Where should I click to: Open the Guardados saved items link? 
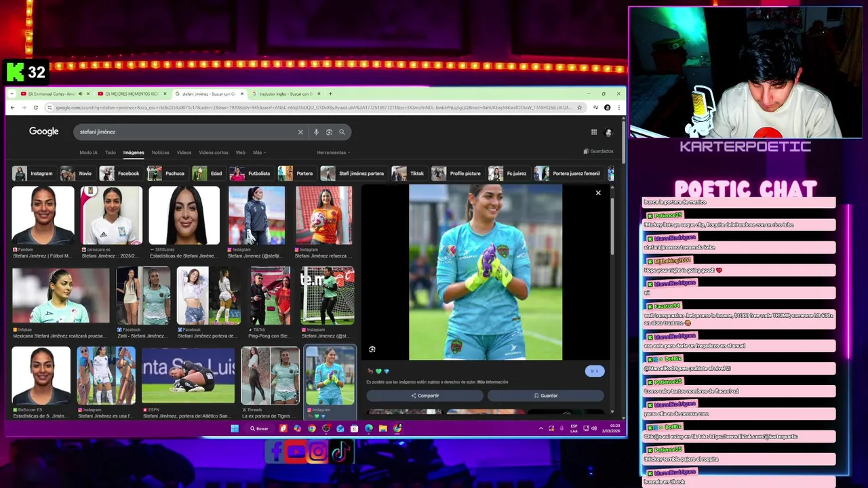(598, 151)
